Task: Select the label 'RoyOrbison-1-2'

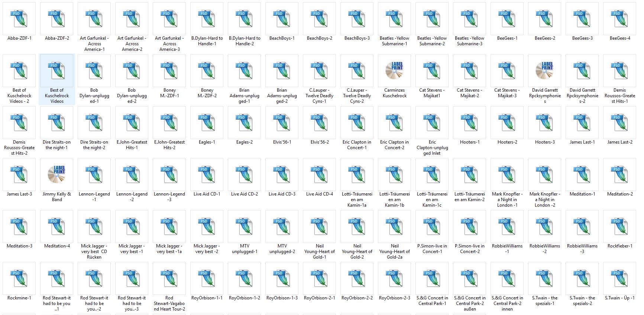Action: point(245,298)
